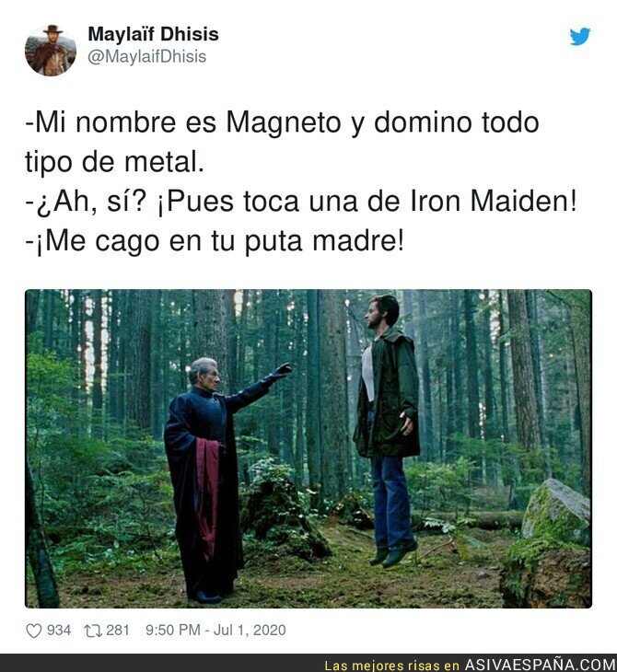
Task: Click the 'Las mejores risas en' banner text
Action: click(392, 666)
